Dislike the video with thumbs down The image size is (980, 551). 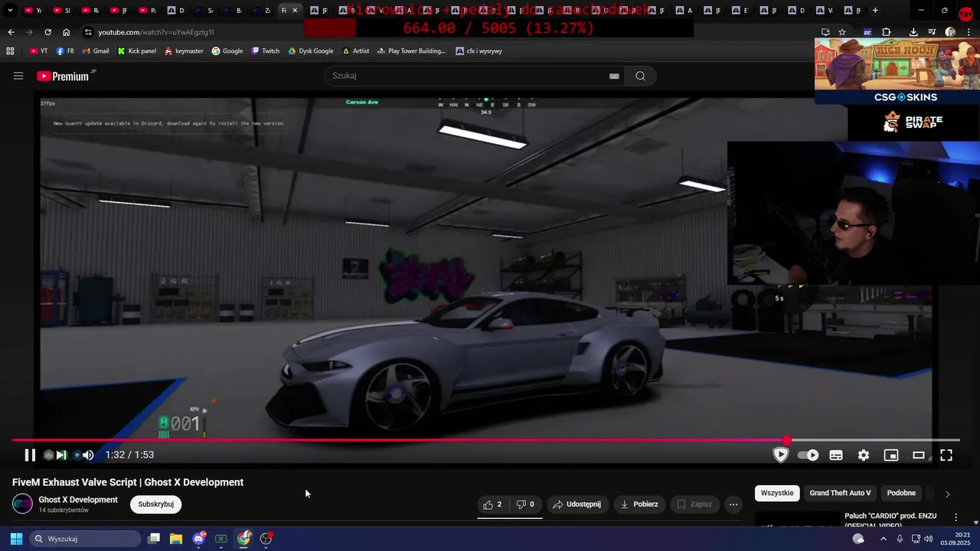(525, 504)
